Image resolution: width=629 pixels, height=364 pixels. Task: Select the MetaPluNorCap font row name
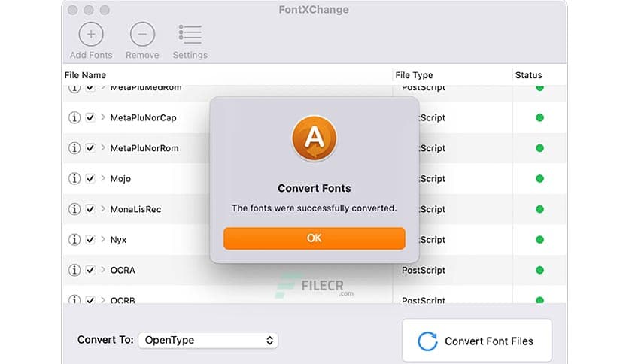144,118
